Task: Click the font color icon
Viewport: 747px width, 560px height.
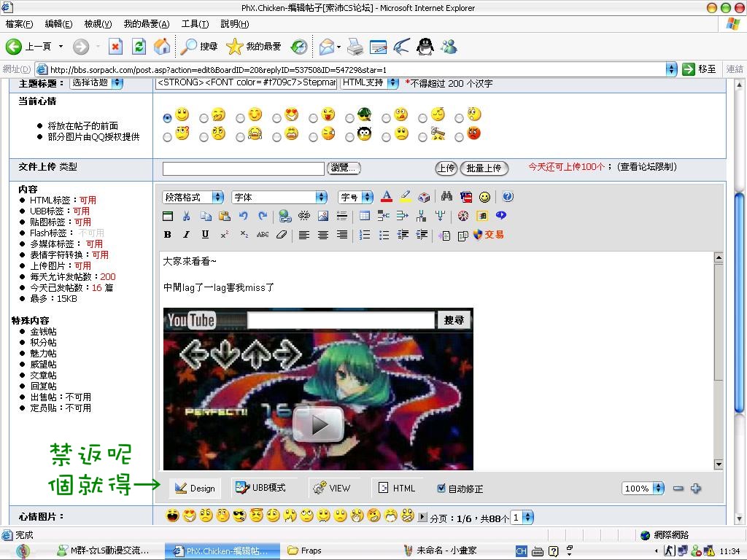Action: pyautogui.click(x=387, y=197)
